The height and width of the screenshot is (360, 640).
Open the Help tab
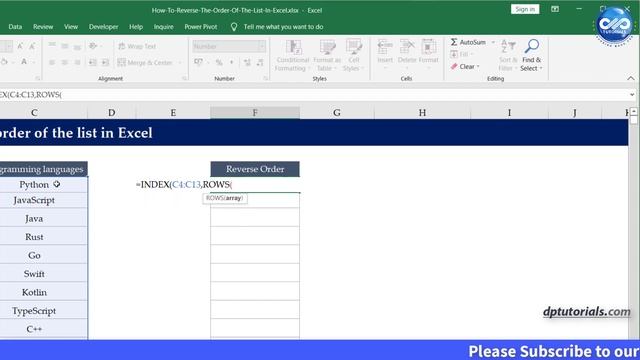(136, 27)
